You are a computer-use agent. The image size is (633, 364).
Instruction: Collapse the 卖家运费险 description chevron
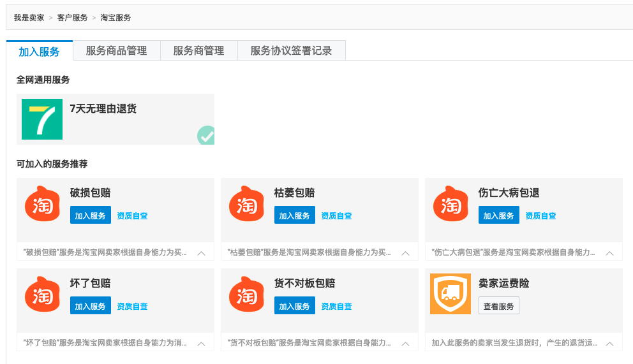[610, 344]
